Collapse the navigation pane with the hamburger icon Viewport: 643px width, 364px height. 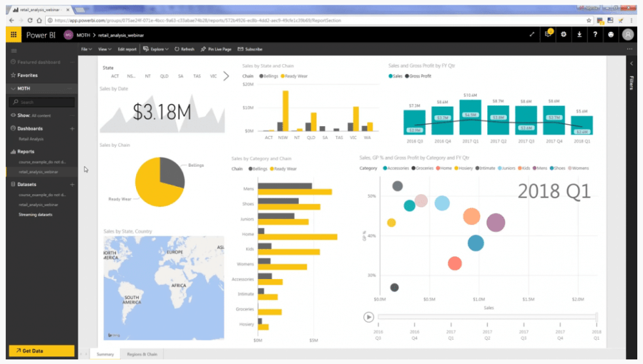point(14,50)
